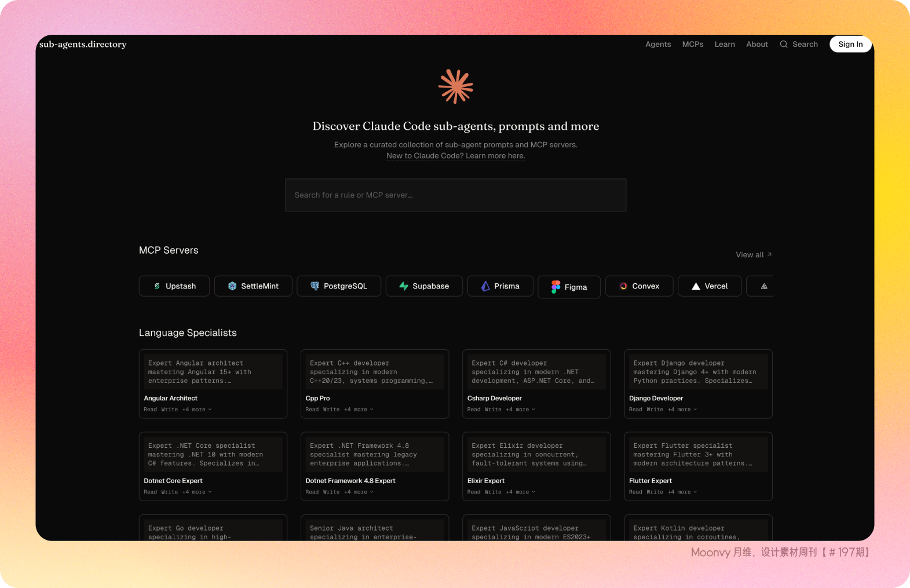Open the Agents menu item
Screen dimensions: 910x588
[658, 45]
